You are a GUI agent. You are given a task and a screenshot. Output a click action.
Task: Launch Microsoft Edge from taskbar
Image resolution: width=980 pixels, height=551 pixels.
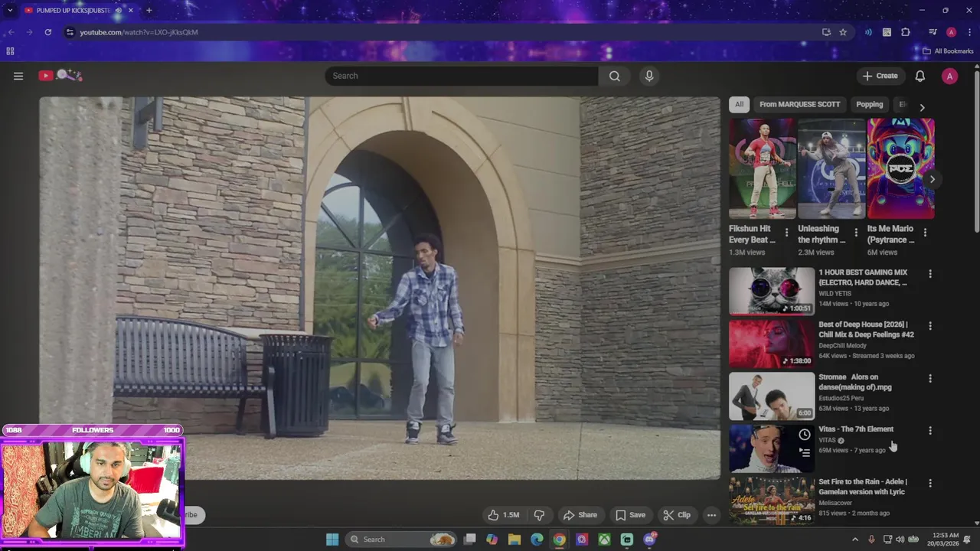(537, 540)
